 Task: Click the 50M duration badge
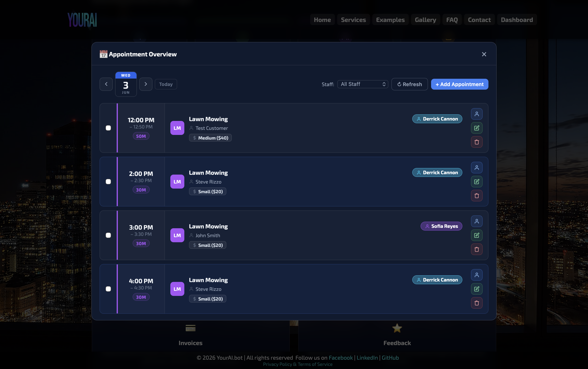141,136
